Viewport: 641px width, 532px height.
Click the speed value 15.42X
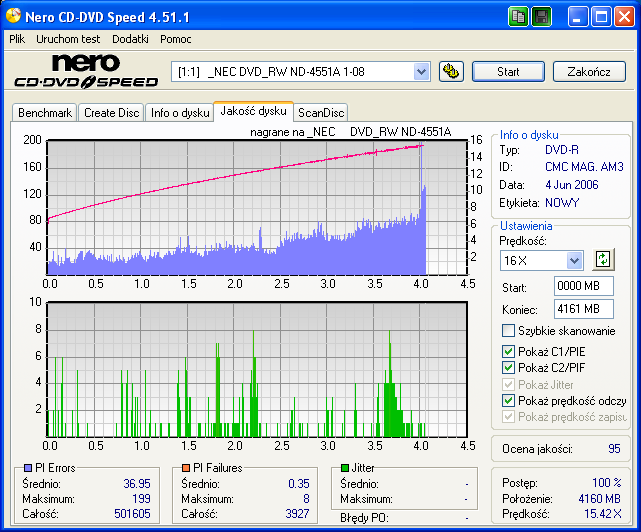[603, 514]
